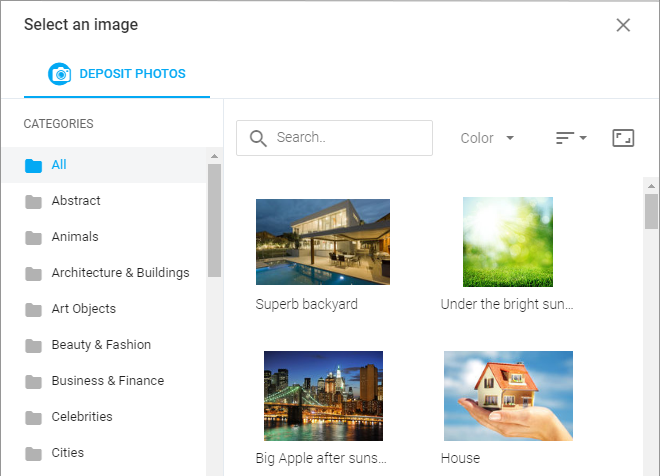Click the 'House' caption
This screenshot has width=660, height=476.
pyautogui.click(x=460, y=458)
